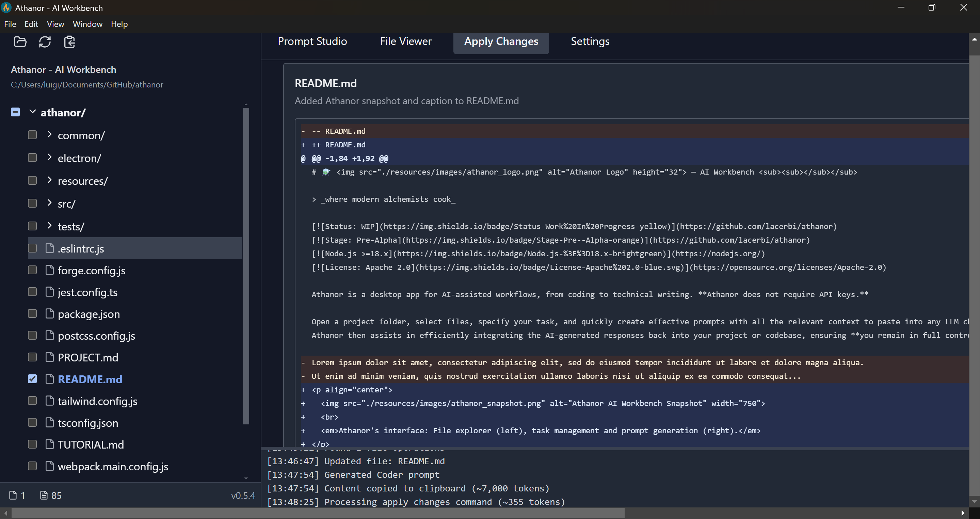Switch to the Prompt Studio tab
Image resolution: width=980 pixels, height=519 pixels.
[x=312, y=41]
